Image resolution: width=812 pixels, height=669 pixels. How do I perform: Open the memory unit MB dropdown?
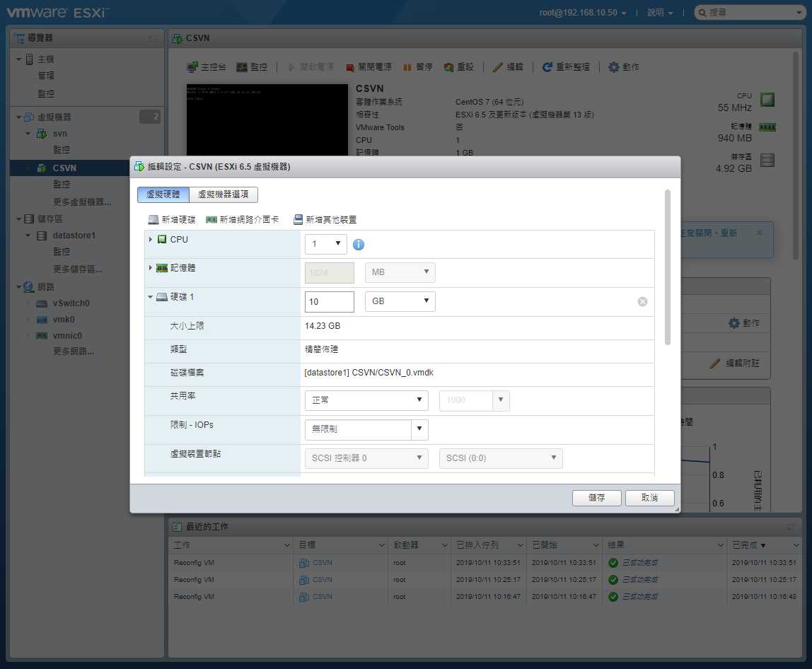pos(400,272)
